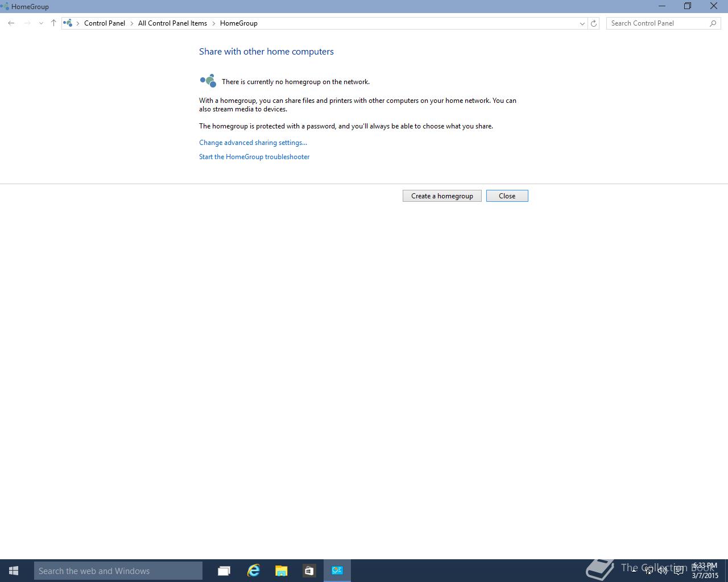Click the search magnifier icon
This screenshot has height=582, width=728.
(713, 23)
